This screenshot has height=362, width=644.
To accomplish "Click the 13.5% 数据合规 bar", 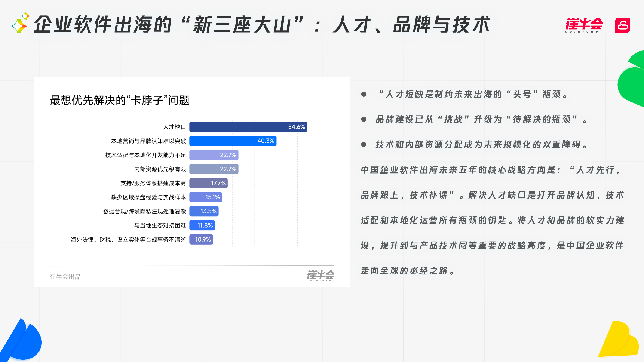I will [x=204, y=211].
